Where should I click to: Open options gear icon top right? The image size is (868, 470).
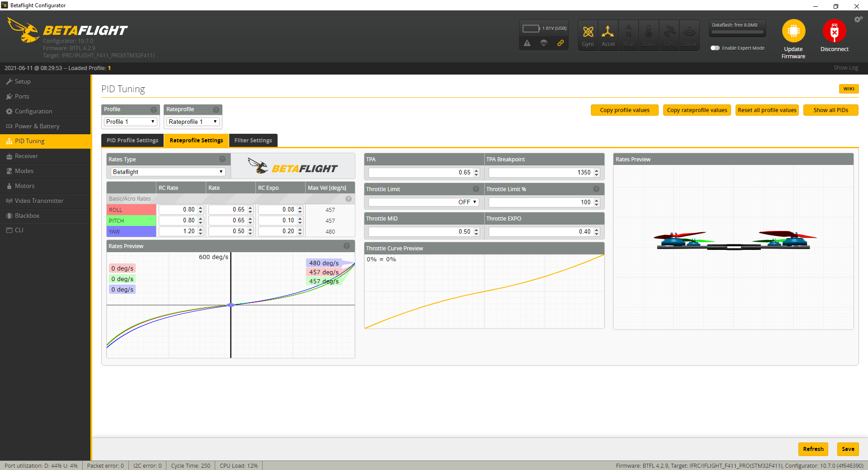click(858, 19)
